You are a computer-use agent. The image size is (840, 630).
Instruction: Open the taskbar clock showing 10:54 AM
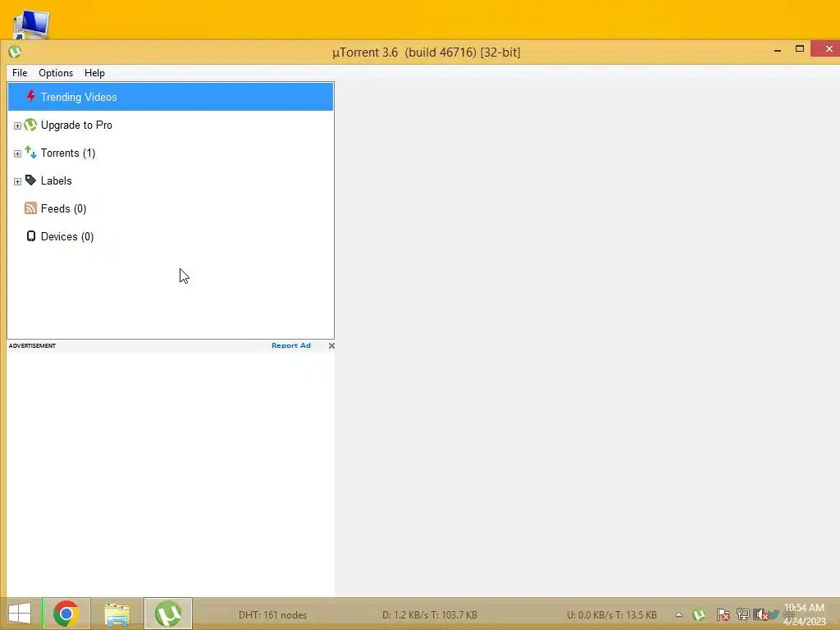[804, 614]
